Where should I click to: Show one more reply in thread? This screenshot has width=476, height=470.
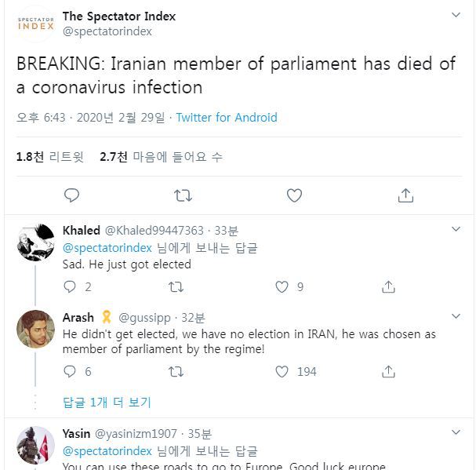click(107, 403)
